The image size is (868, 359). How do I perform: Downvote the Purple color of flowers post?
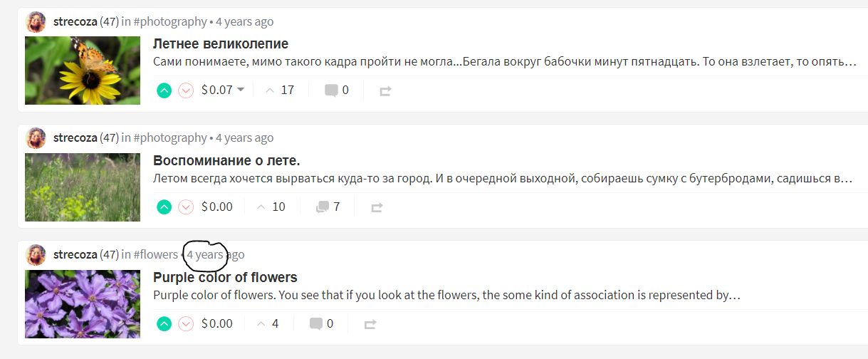[x=186, y=324]
